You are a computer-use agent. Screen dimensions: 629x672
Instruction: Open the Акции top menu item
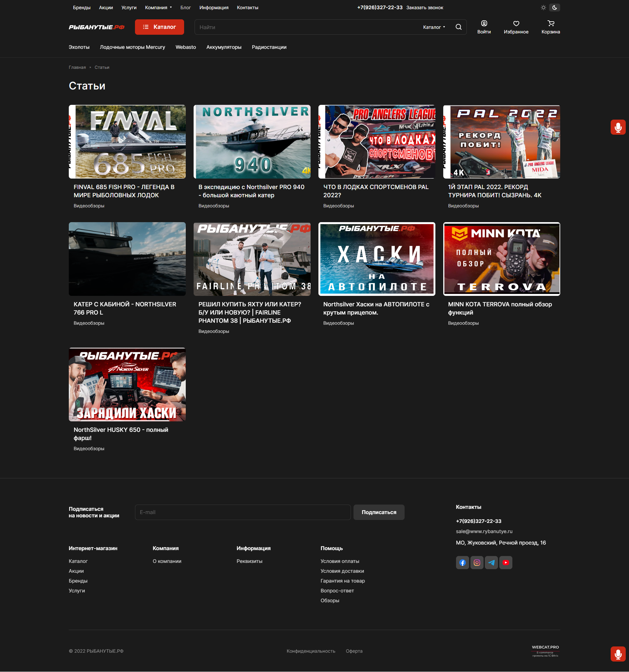coord(106,8)
